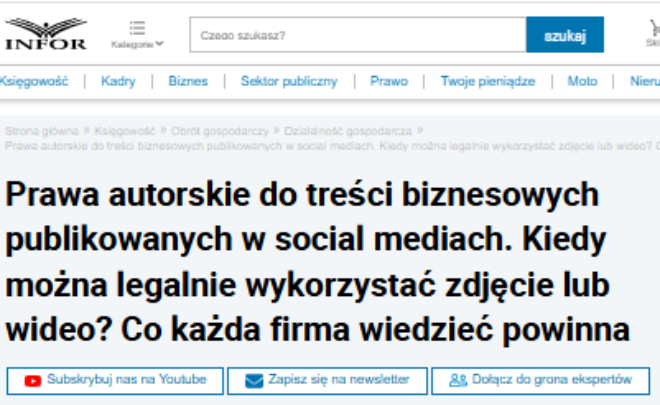The width and height of the screenshot is (660, 405).
Task: Go to the Kadry section
Action: click(x=118, y=81)
